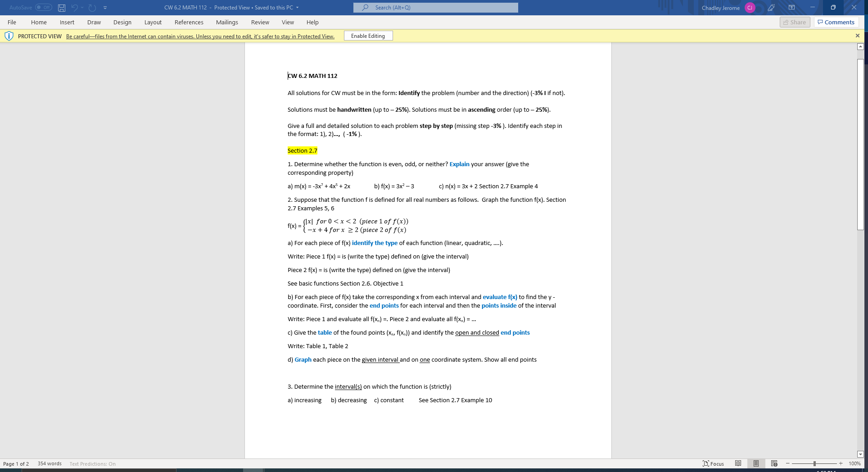Customize Quick Access Toolbar via its chevron
The image size is (868, 472).
coord(105,7)
